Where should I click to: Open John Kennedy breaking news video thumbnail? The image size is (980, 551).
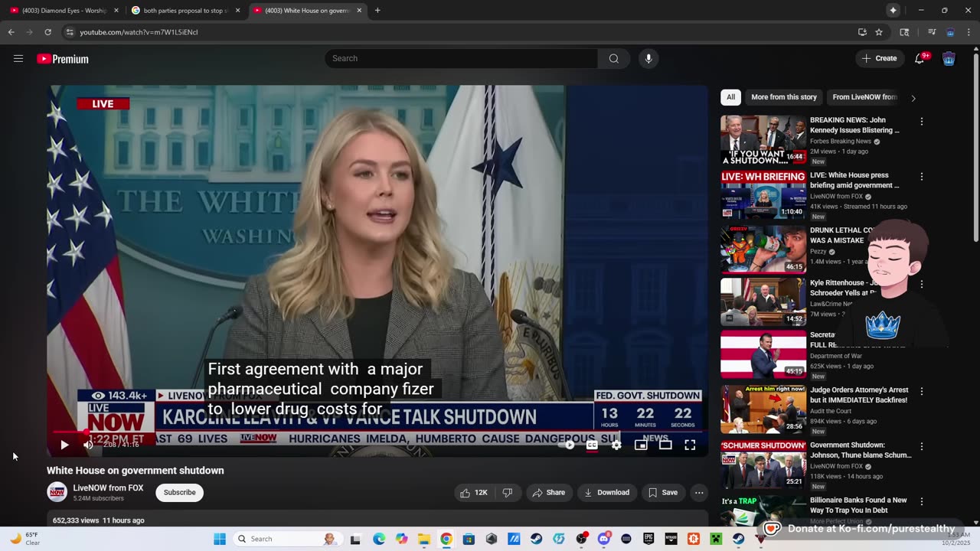pos(763,140)
